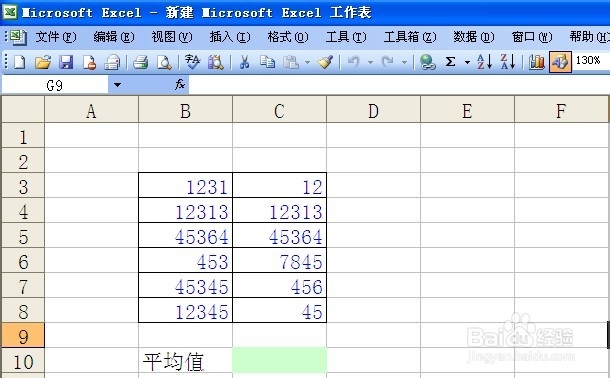The image size is (610, 378).
Task: Undo the last action
Action: tap(353, 62)
